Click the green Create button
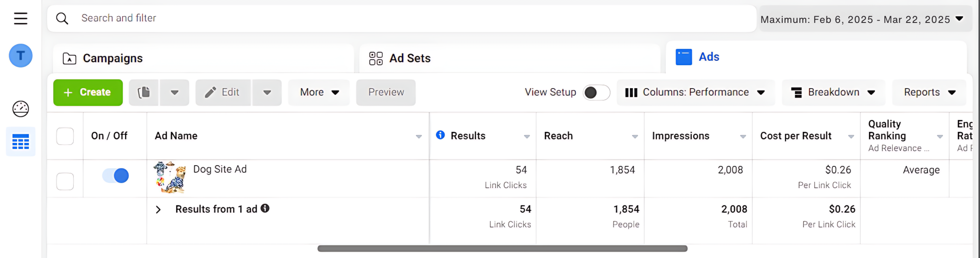Image resolution: width=980 pixels, height=258 pixels. pos(88,92)
